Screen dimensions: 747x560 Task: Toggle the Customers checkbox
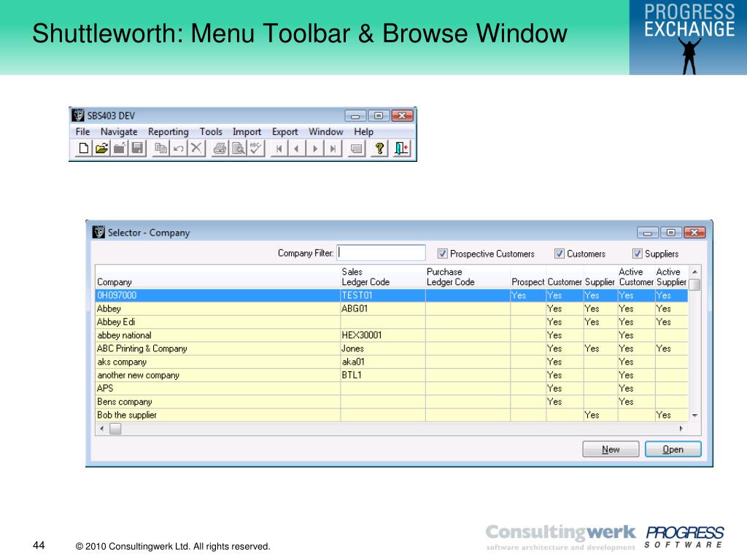tap(560, 253)
